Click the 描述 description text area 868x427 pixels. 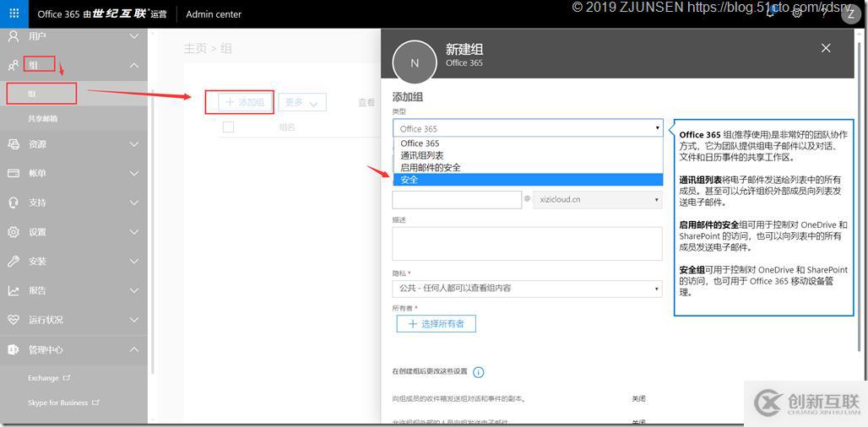528,243
